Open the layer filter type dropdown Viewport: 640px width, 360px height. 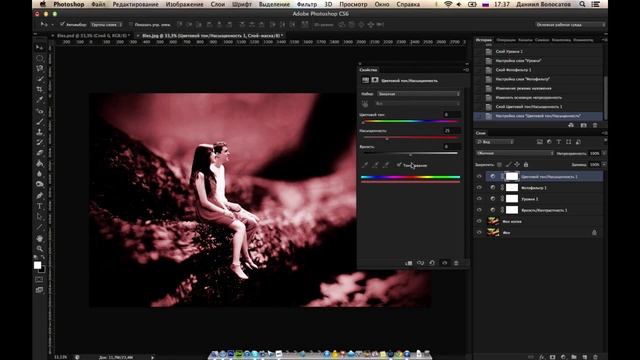click(x=495, y=142)
